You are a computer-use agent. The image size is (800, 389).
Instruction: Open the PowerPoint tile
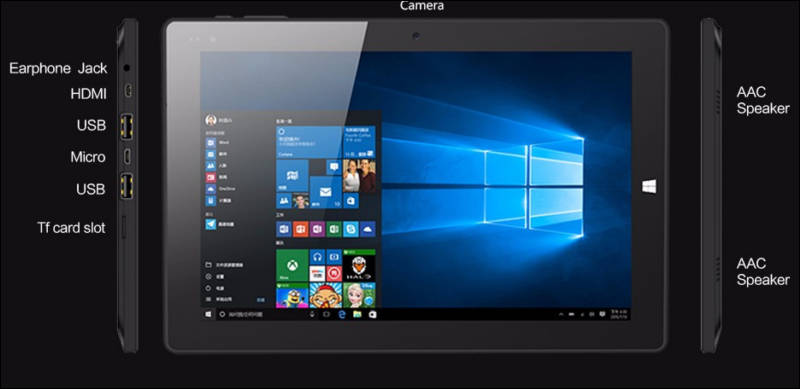pyautogui.click(x=301, y=229)
